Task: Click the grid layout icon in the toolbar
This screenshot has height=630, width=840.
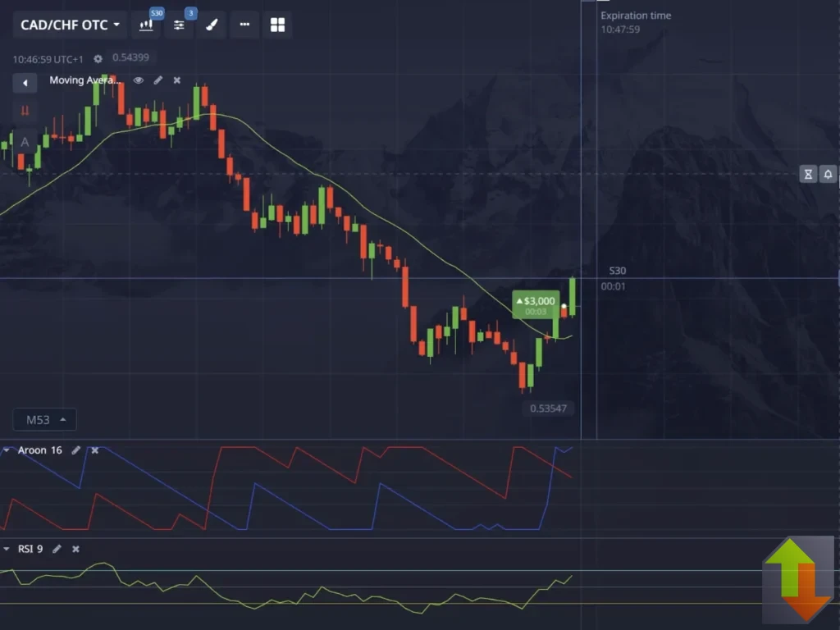Action: click(x=277, y=25)
